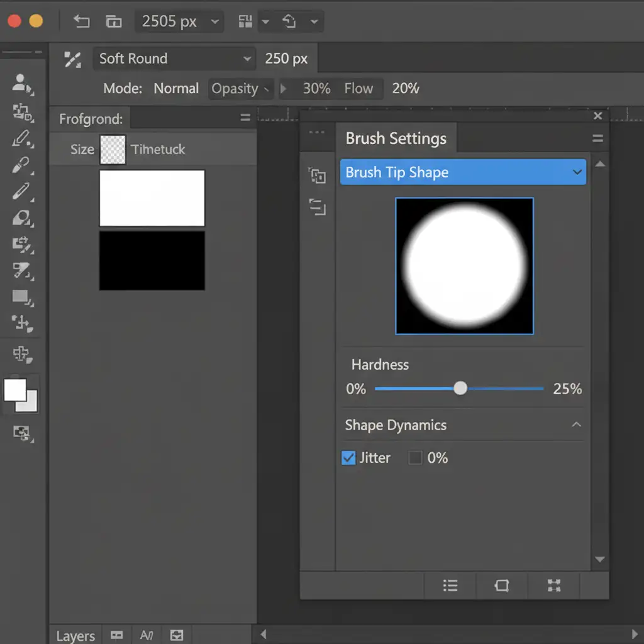Screen dimensions: 644x644
Task: Click the undo arrow in top bar
Action: (81, 22)
